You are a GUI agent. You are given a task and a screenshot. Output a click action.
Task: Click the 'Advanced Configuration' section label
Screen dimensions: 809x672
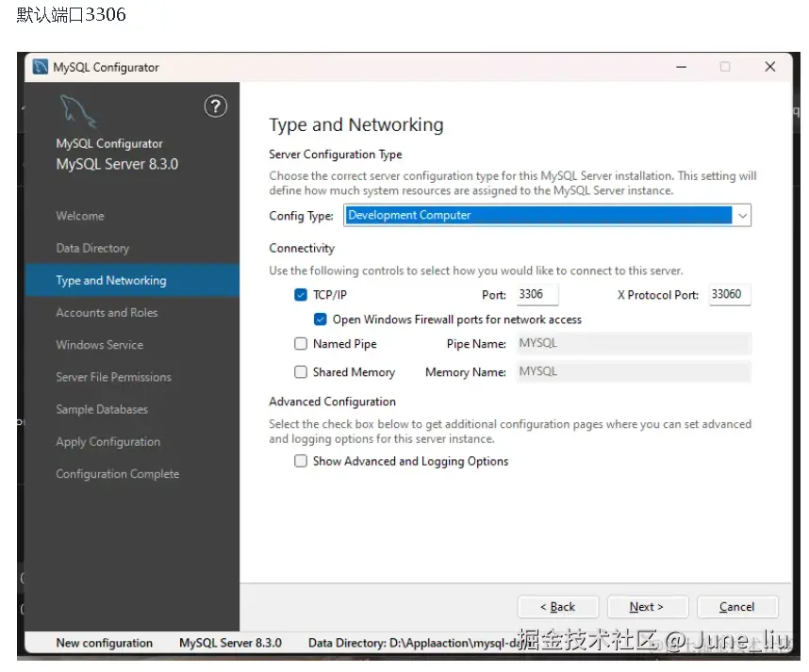pos(332,402)
